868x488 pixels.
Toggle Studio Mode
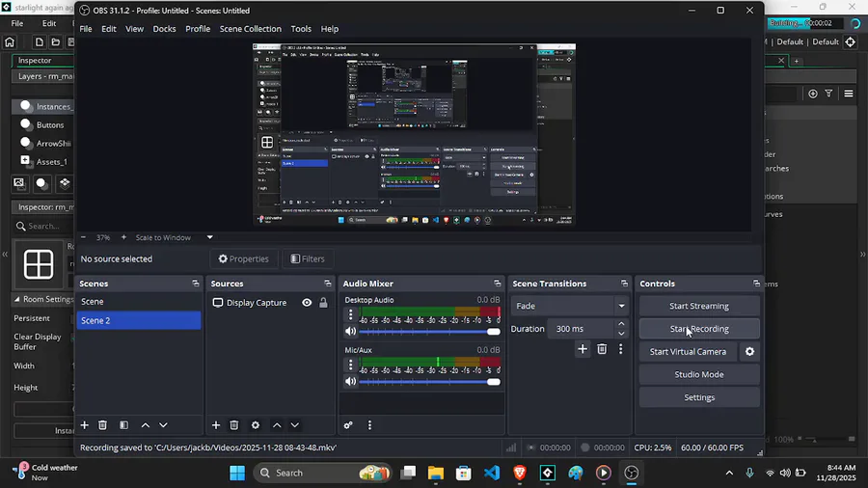point(699,374)
